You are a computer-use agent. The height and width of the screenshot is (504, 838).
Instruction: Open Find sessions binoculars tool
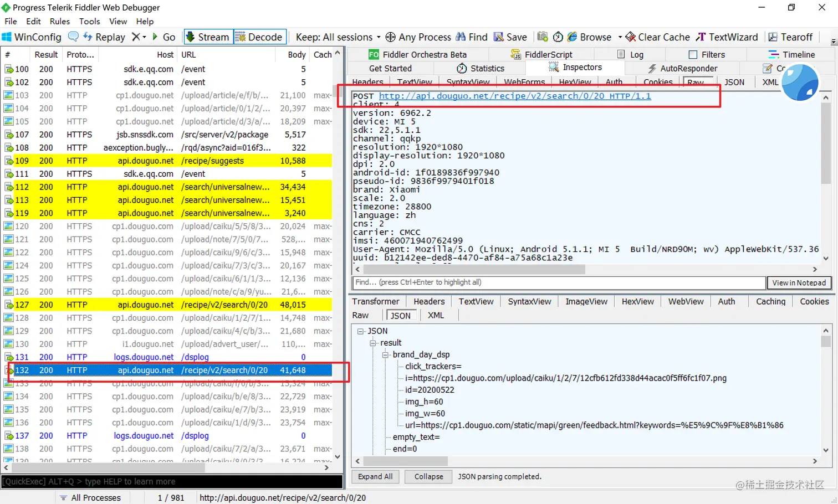472,37
